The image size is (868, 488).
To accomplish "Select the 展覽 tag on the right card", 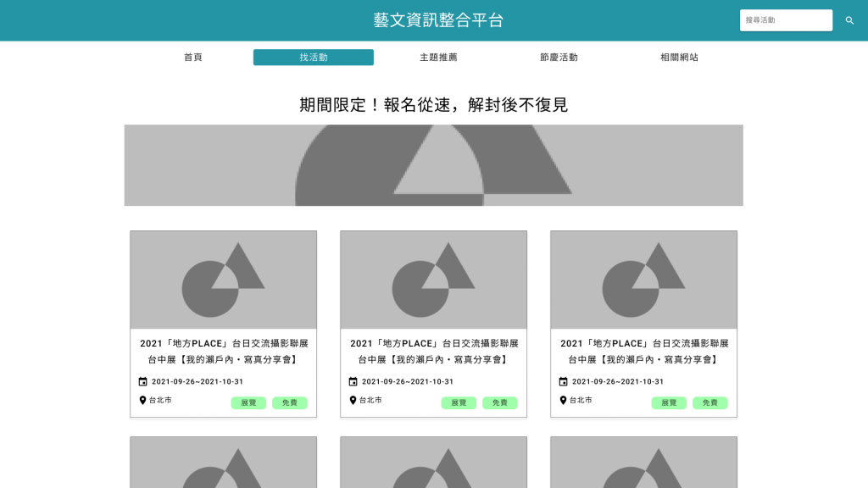I will [669, 402].
